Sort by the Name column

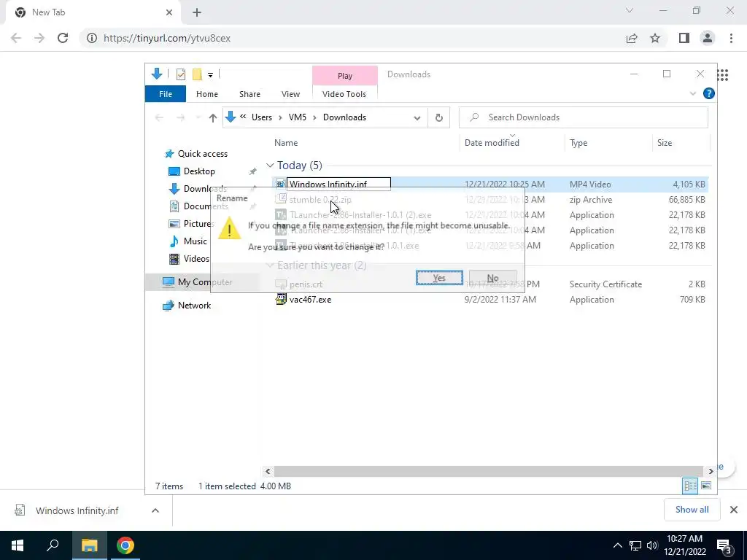[286, 143]
